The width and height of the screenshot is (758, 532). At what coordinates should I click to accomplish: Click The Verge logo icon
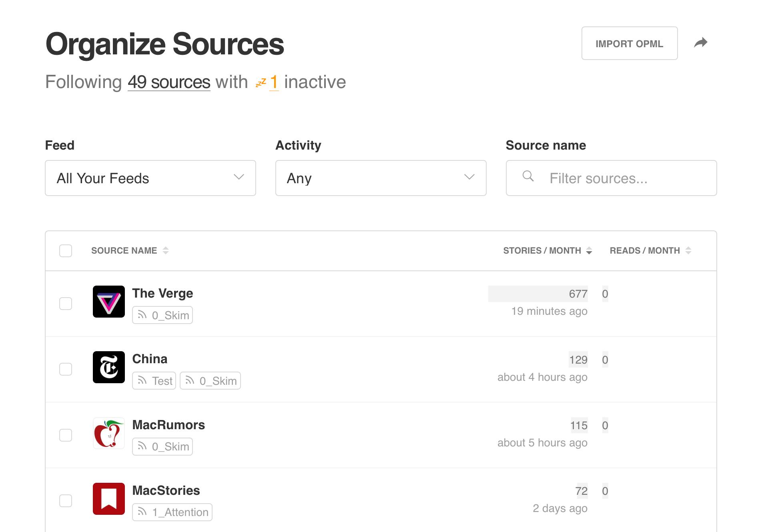[x=109, y=302]
